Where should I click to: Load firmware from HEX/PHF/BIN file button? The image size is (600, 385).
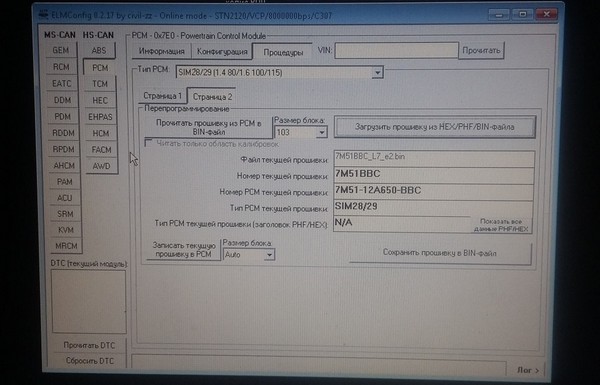tap(435, 127)
